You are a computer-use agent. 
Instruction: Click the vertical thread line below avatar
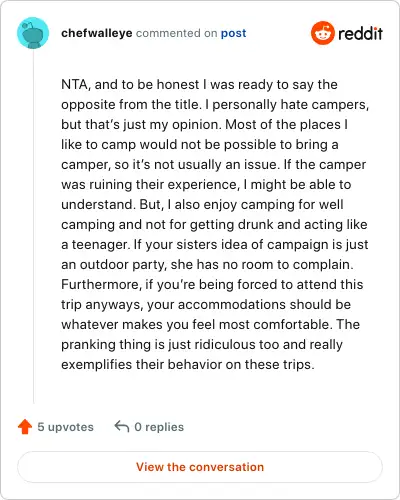tap(33, 227)
